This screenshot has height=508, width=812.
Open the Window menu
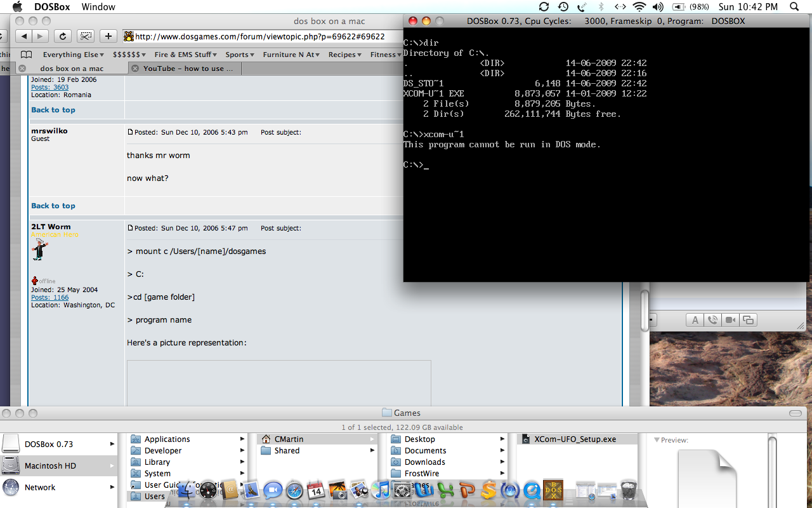[x=98, y=7]
